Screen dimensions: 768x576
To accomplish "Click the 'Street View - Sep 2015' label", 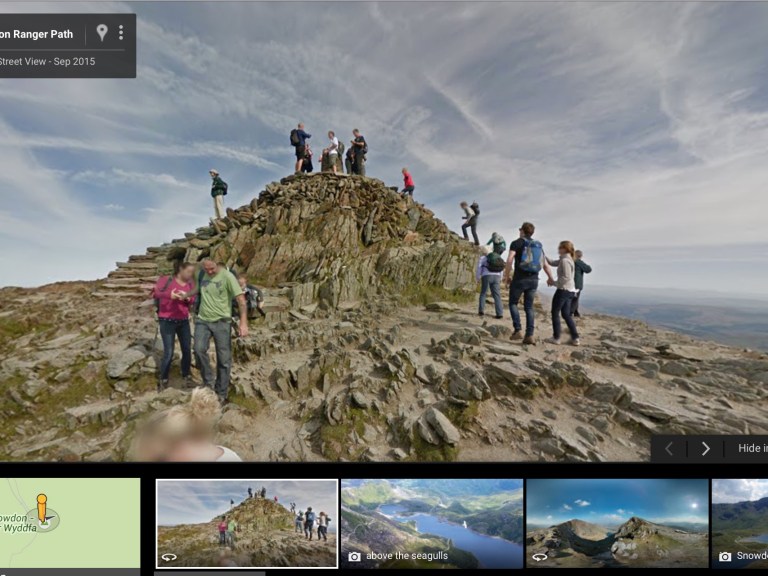I will 48,61.
